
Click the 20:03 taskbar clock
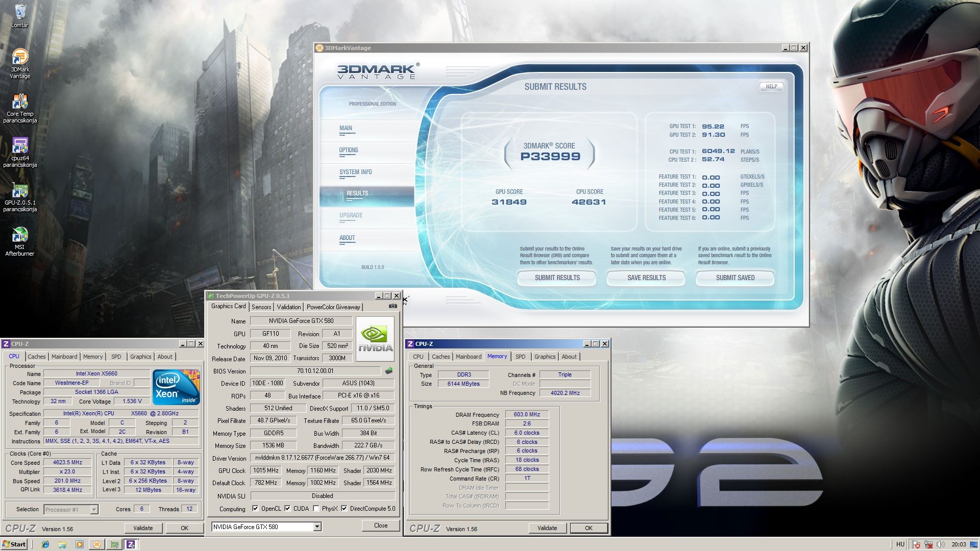[959, 544]
